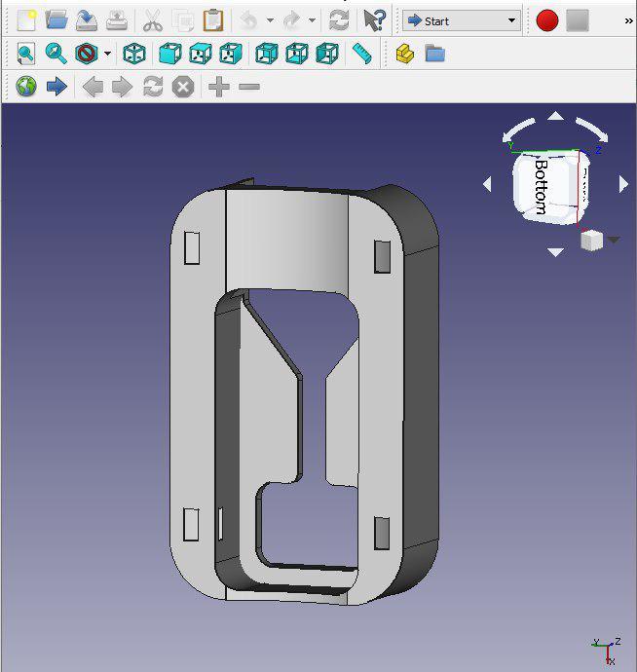Select the Measure distance ruler icon
Image resolution: width=637 pixels, height=672 pixels.
point(362,54)
